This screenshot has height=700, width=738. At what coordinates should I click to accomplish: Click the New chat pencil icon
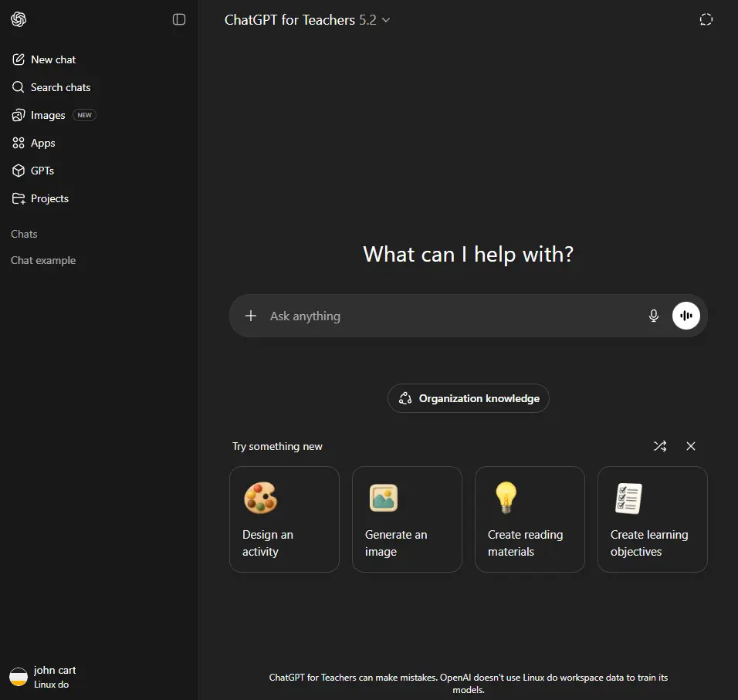[19, 59]
